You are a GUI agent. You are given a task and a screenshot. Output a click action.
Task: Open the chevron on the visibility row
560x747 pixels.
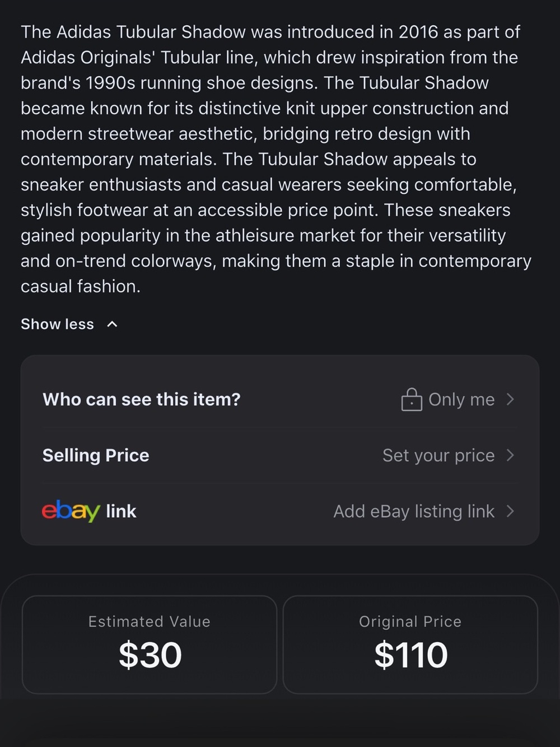pyautogui.click(x=510, y=399)
